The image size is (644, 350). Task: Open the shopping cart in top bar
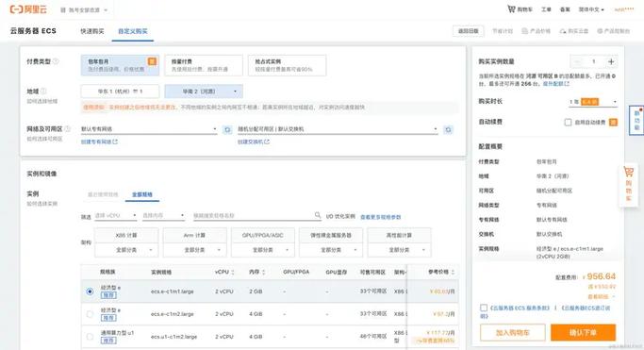(x=520, y=9)
